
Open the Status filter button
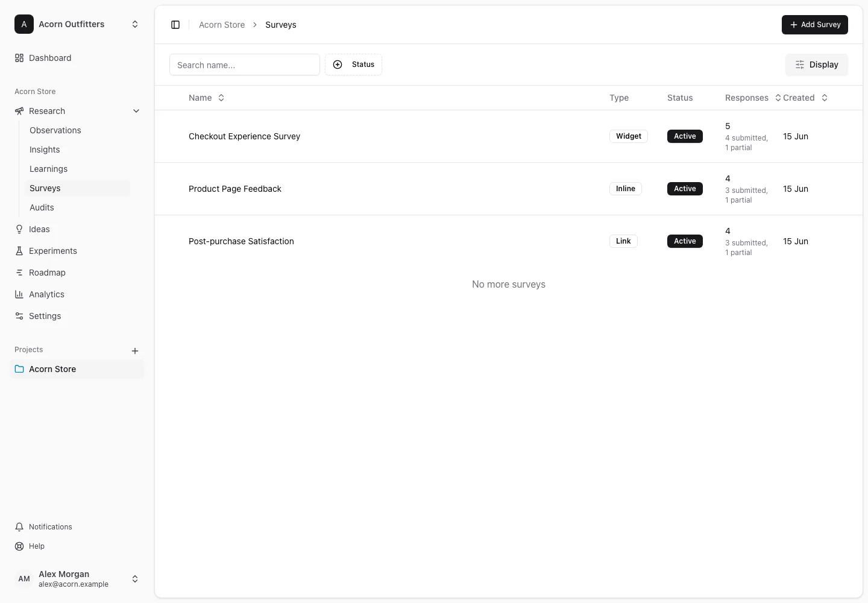[x=353, y=65]
